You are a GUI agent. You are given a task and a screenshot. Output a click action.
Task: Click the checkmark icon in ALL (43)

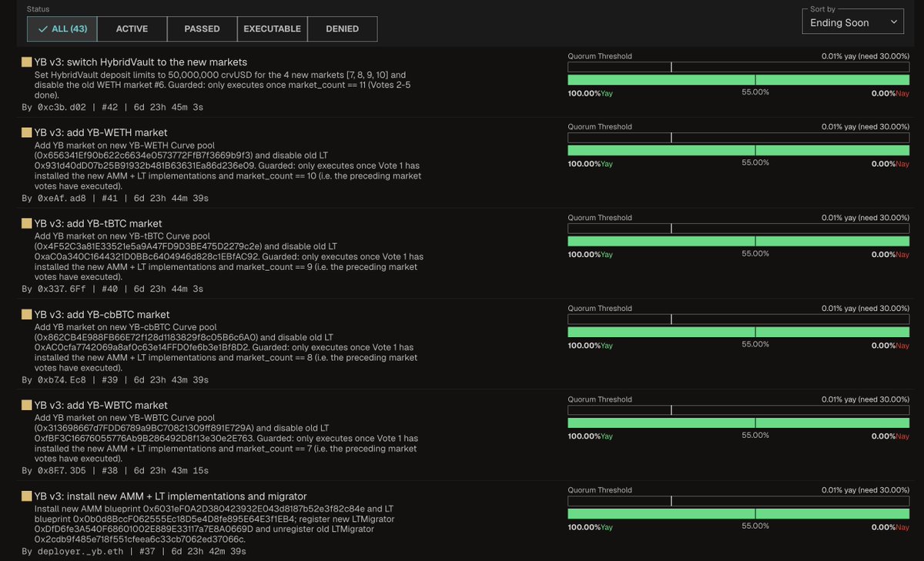point(43,28)
